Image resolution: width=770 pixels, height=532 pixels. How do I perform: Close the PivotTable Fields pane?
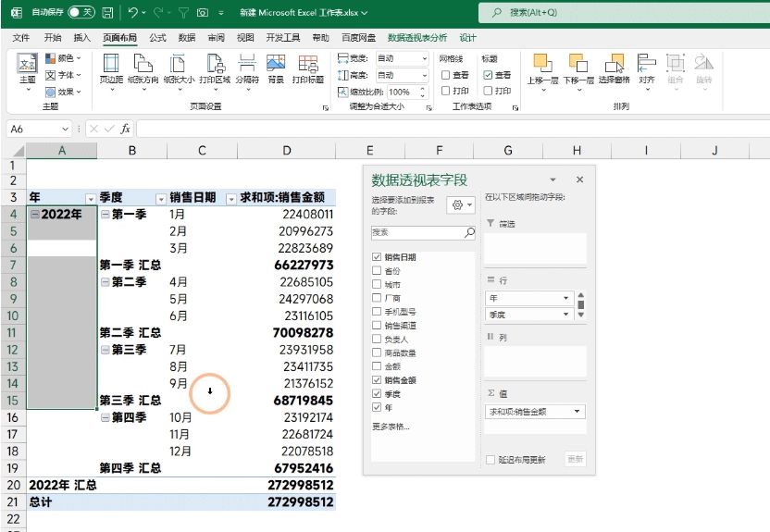(579, 179)
